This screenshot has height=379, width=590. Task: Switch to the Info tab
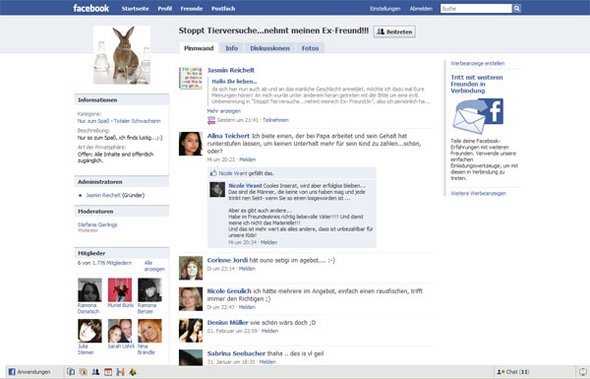[231, 48]
